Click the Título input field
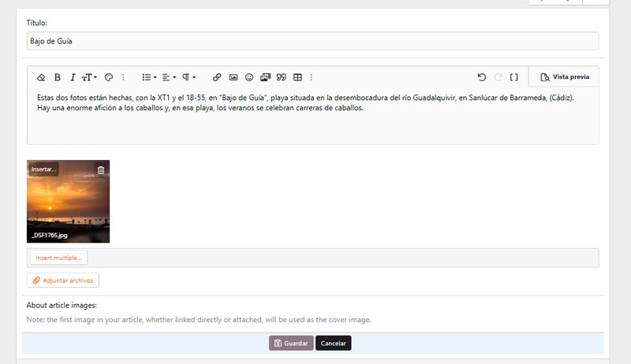The height and width of the screenshot is (364, 631). [x=312, y=41]
